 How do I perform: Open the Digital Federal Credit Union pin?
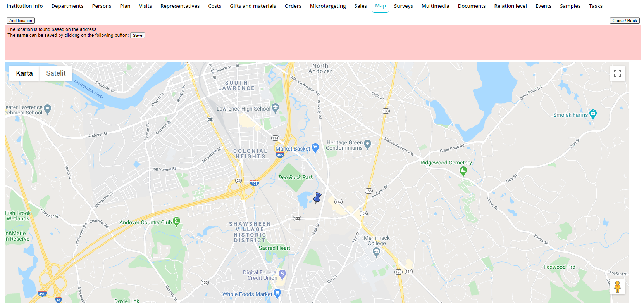click(282, 275)
